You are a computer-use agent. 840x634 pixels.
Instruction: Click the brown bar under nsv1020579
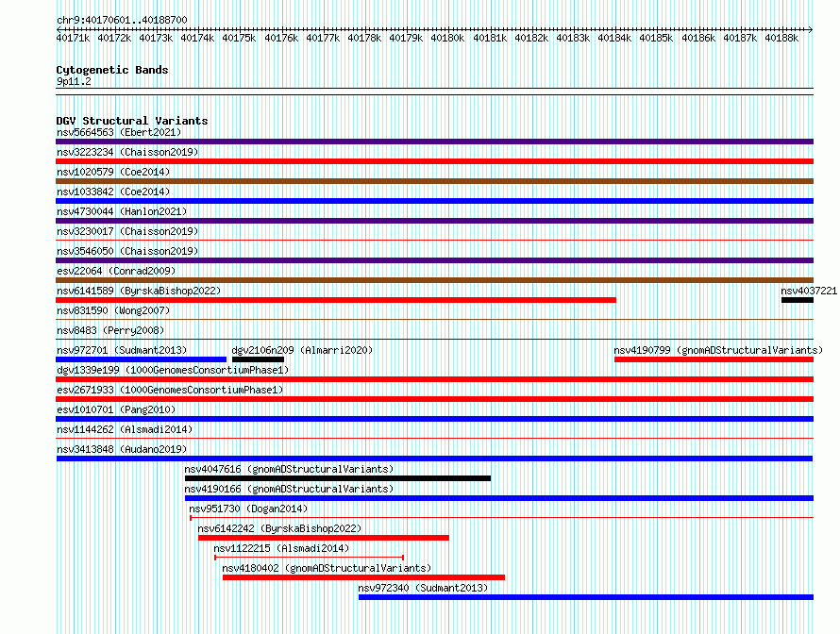pyautogui.click(x=434, y=181)
